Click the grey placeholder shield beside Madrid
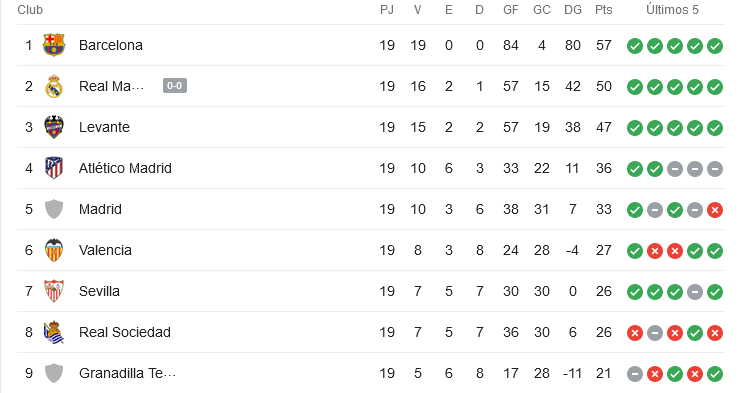 (x=54, y=209)
